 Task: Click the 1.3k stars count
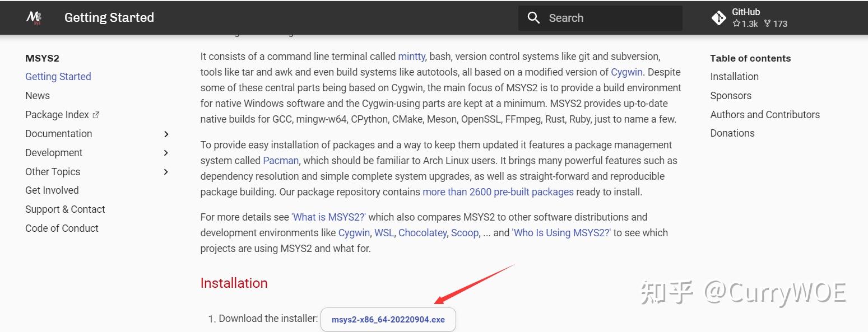pyautogui.click(x=745, y=24)
